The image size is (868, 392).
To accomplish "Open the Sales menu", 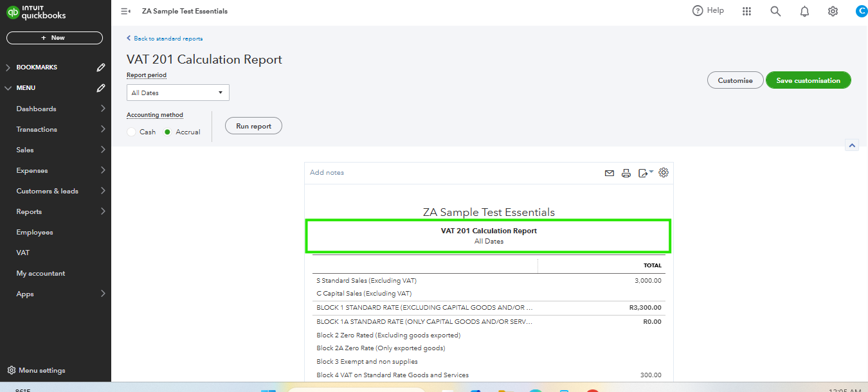I will pos(24,149).
